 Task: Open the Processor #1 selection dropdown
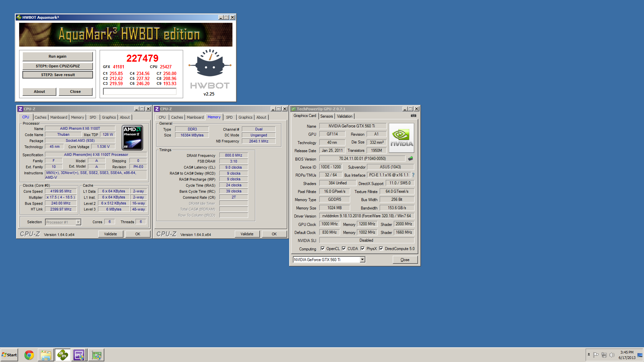coord(78,222)
